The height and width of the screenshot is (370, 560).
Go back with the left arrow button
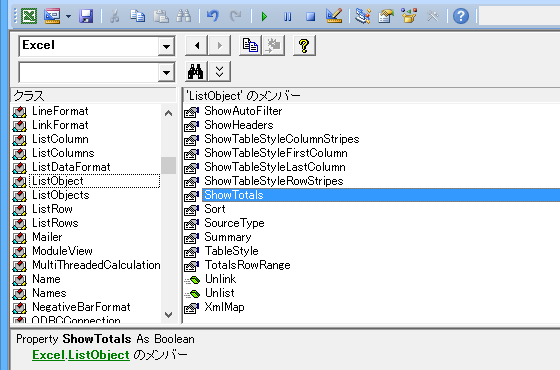[196, 45]
